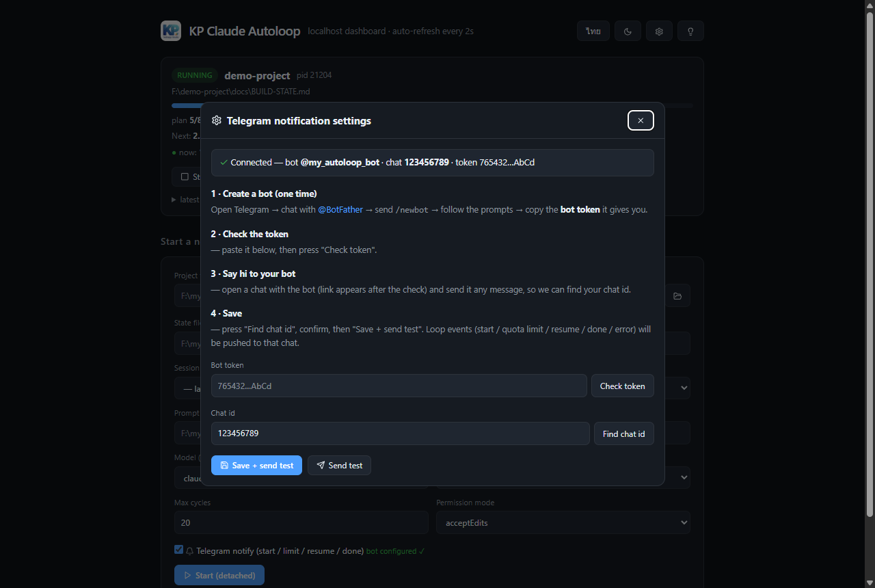Click "1 · Create a bot (one time)" heading
Image resolution: width=875 pixels, height=588 pixels.
pyautogui.click(x=264, y=194)
